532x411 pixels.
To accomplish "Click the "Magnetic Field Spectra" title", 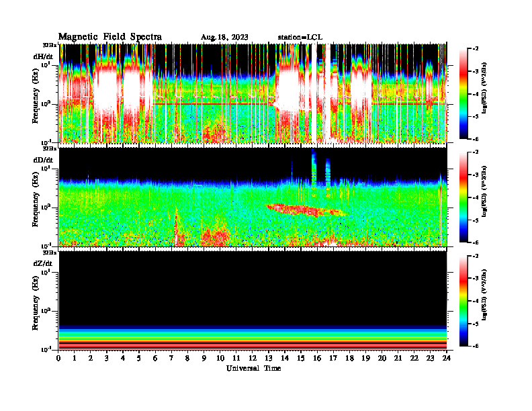I will [110, 37].
